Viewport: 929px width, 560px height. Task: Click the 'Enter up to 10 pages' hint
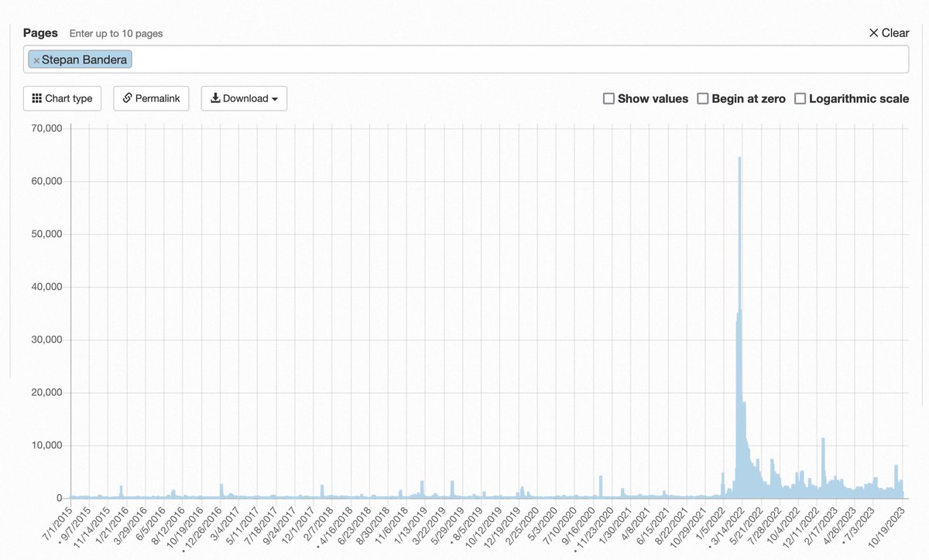(x=116, y=33)
